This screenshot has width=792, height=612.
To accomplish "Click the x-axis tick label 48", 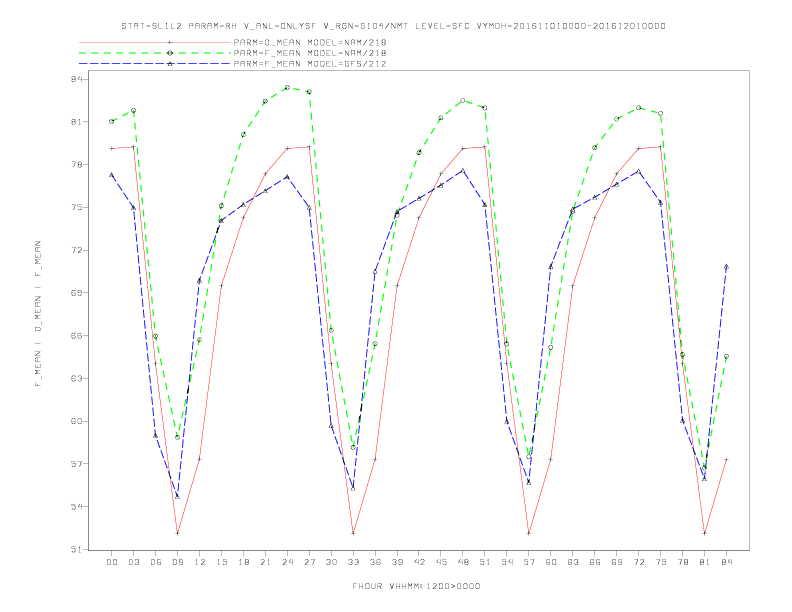I will point(463,562).
